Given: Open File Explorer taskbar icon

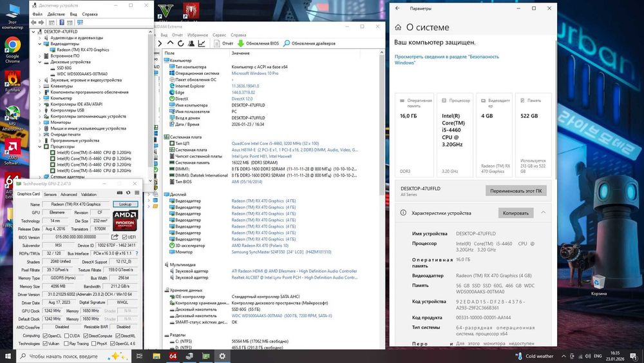Looking at the screenshot, I should 156,356.
